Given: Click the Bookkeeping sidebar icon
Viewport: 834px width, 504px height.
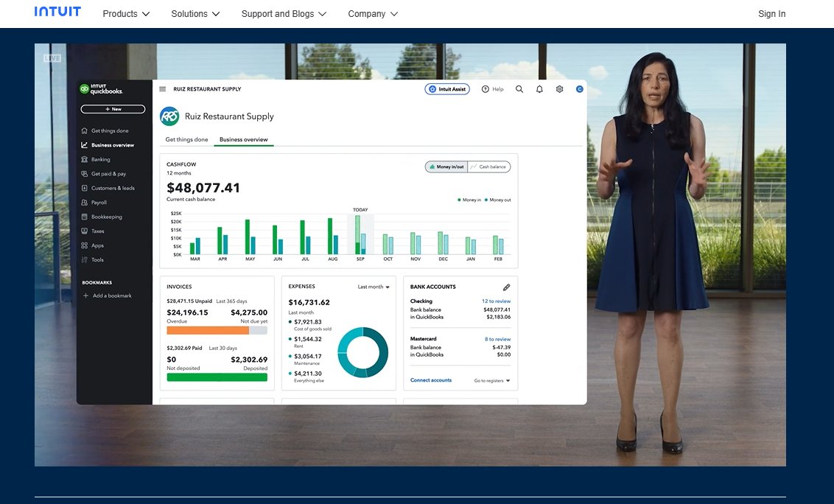Looking at the screenshot, I should click(84, 217).
